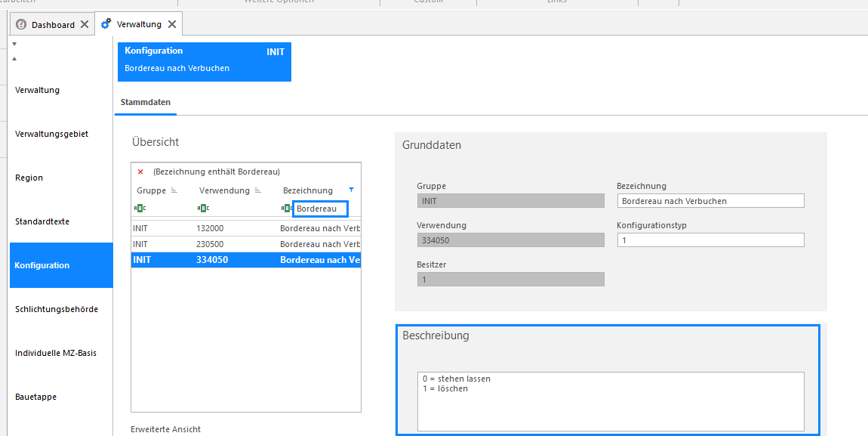The image size is (868, 436).
Task: Click the ABC filter-condition icon under Gruppe
Action: tap(140, 209)
